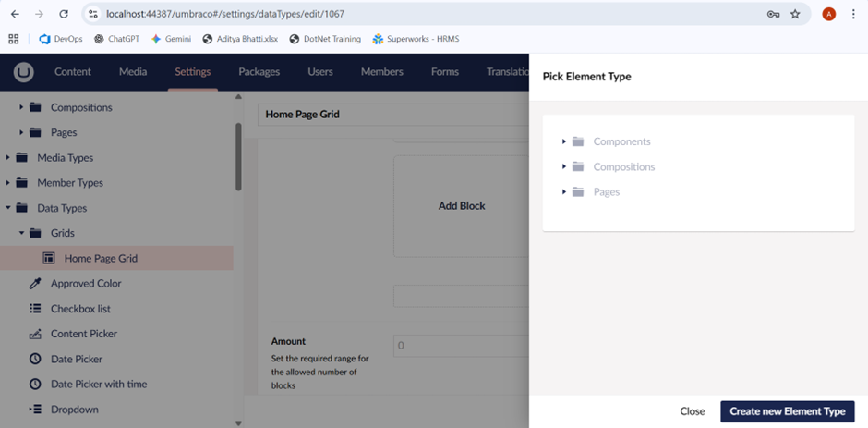This screenshot has width=868, height=428.
Task: Close the Pick Element Type panel
Action: pos(692,411)
